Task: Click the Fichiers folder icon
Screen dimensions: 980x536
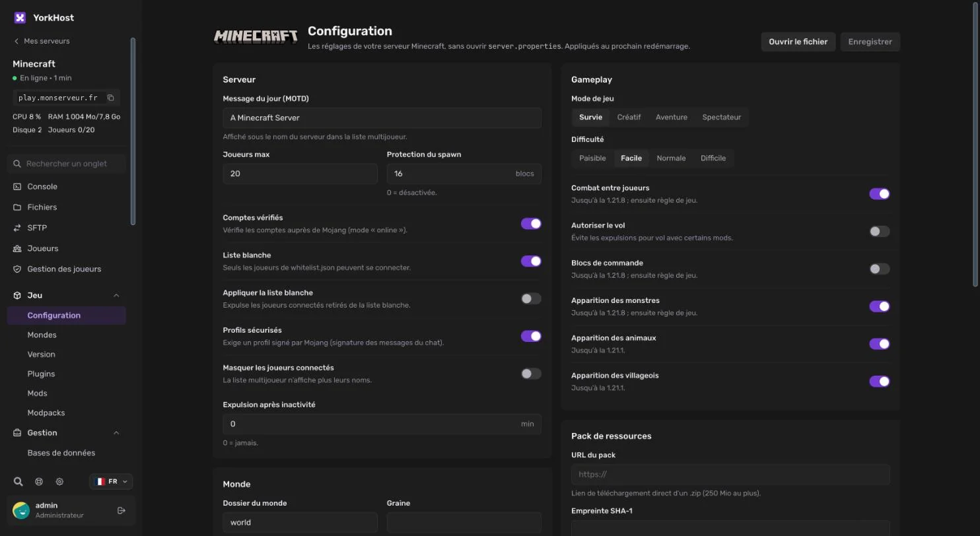Action: [x=17, y=207]
